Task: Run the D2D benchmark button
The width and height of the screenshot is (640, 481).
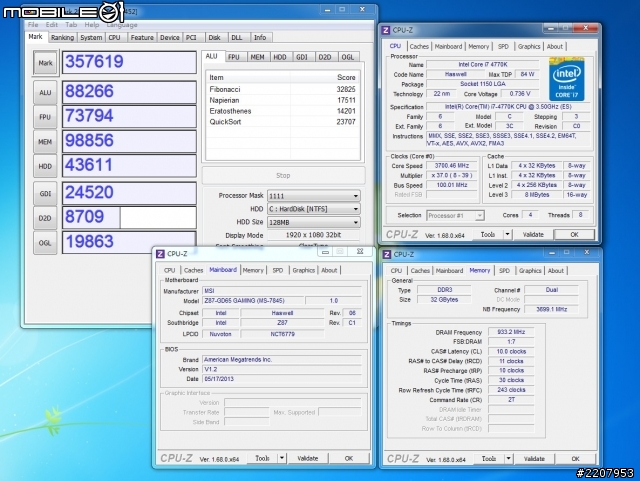Action: click(45, 218)
